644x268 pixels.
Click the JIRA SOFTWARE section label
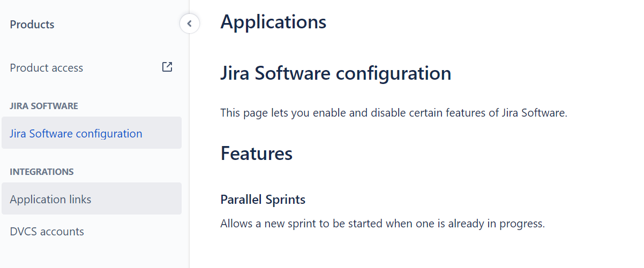tap(44, 106)
